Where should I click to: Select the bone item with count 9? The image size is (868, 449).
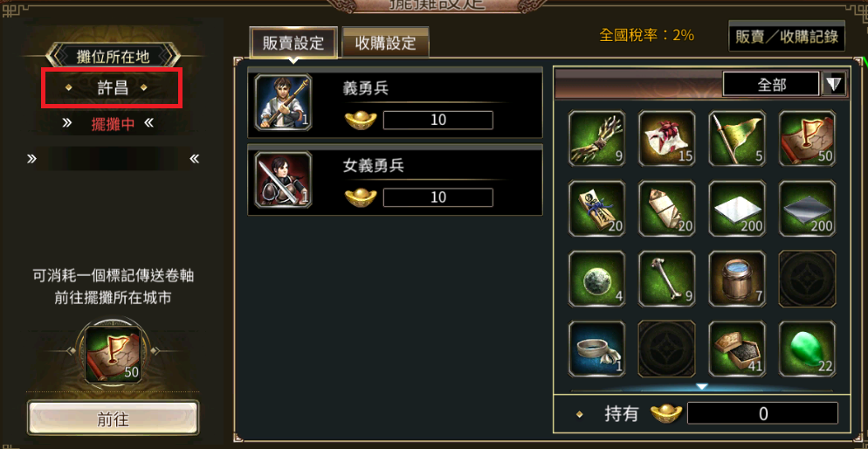tap(666, 279)
